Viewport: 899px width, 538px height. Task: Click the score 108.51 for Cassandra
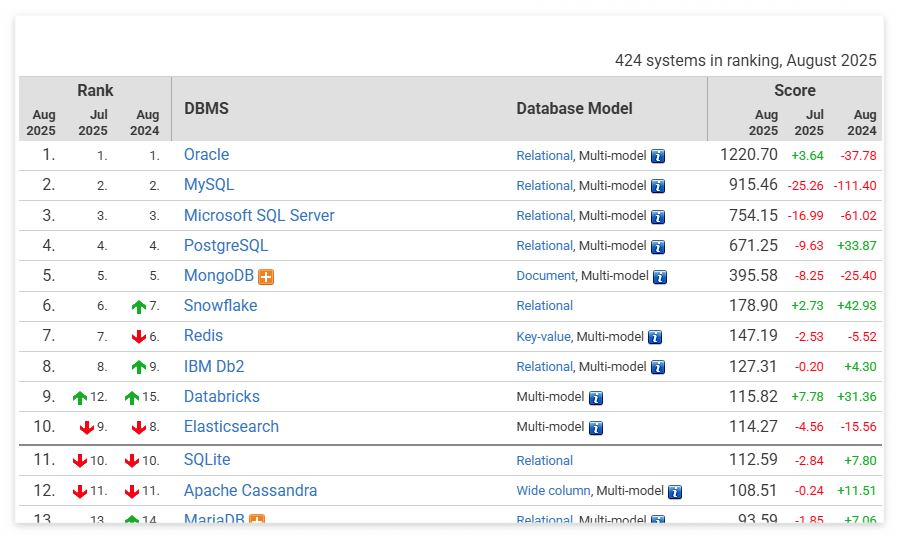pos(753,491)
